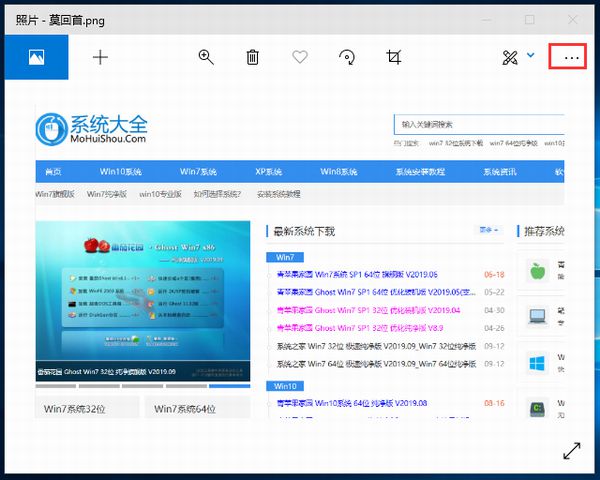Expand the edit and create dropdown arrow
Viewport: 600px width, 480px height.
531,57
